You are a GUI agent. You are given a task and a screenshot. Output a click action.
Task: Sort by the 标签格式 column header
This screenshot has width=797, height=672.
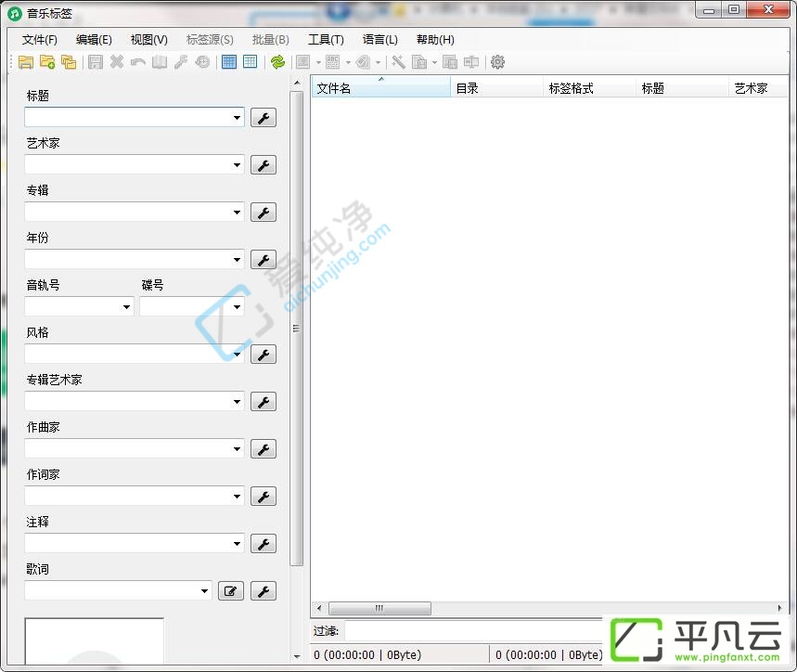[589, 87]
